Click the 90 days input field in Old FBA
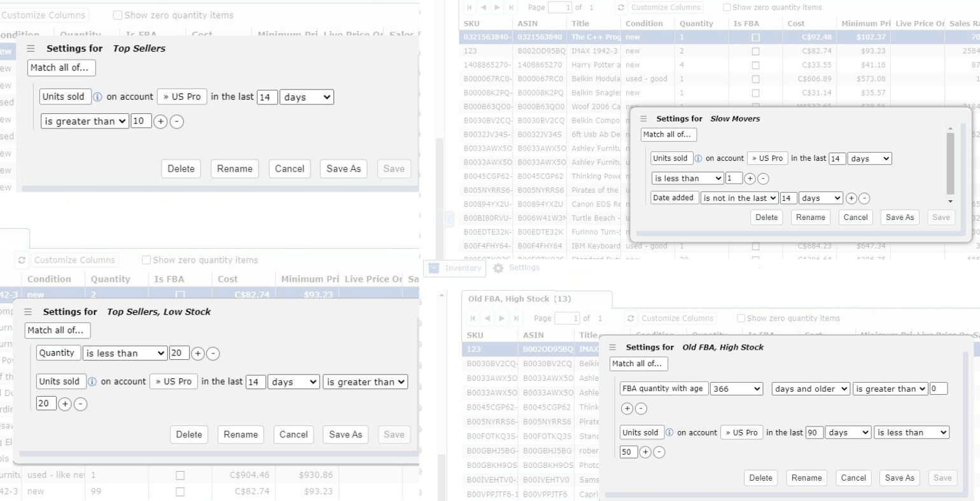This screenshot has height=501, width=980. (813, 432)
